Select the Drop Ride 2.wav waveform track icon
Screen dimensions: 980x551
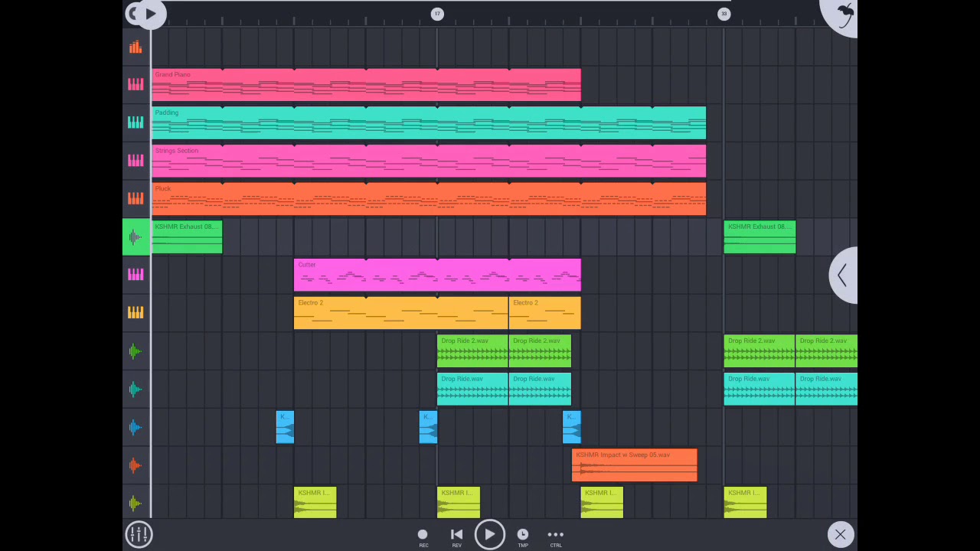tap(136, 350)
